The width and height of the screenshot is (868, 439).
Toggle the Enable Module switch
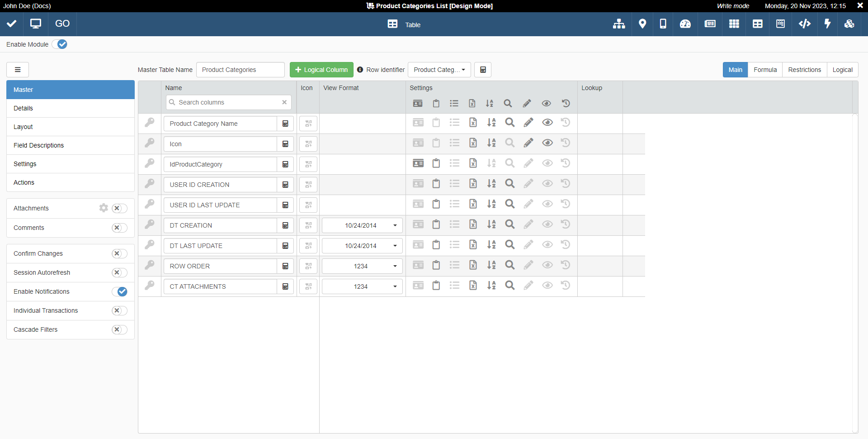point(60,44)
